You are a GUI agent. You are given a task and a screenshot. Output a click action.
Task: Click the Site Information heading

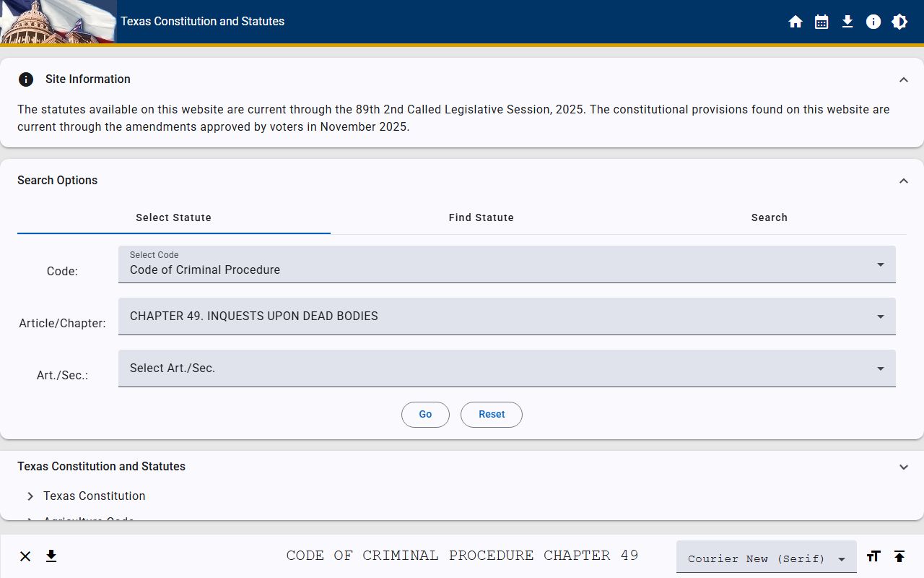click(88, 79)
